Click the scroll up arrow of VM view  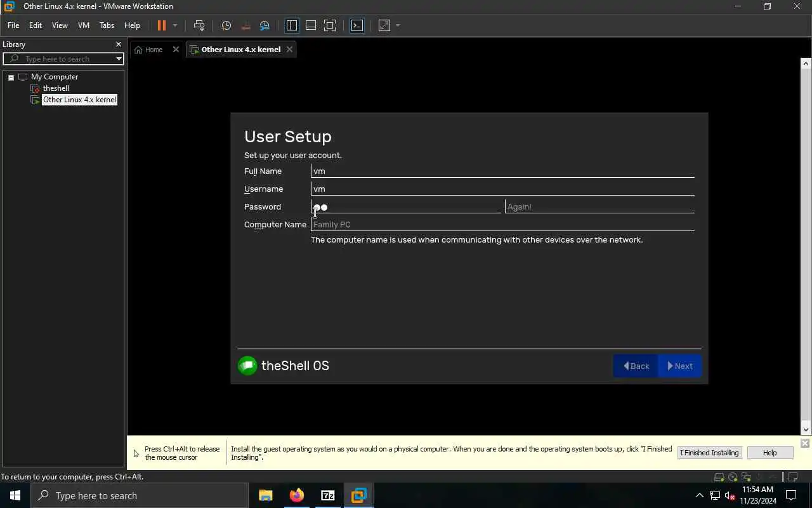806,63
